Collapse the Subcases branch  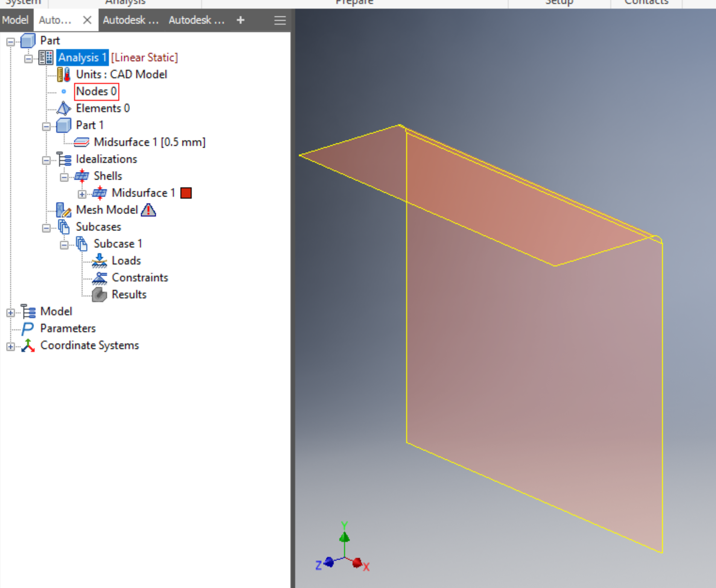[46, 228]
